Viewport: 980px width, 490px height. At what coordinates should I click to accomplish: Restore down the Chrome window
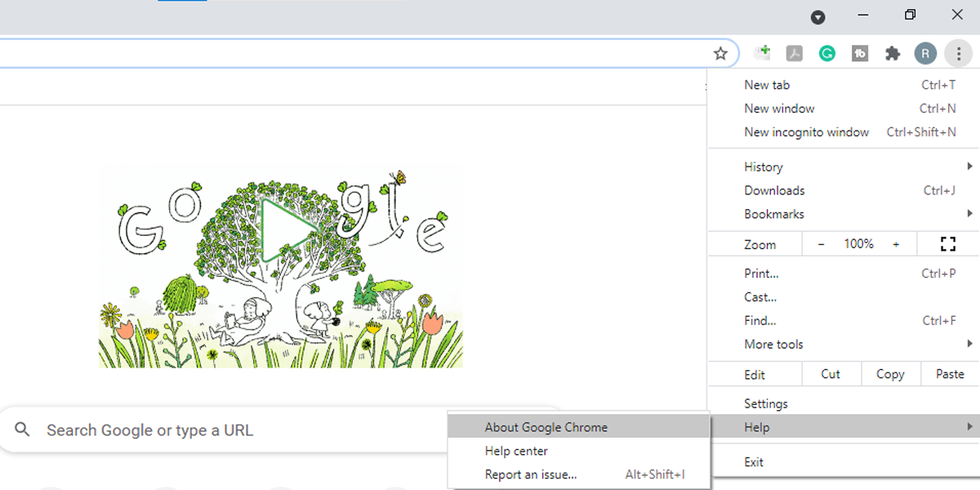[x=911, y=15]
